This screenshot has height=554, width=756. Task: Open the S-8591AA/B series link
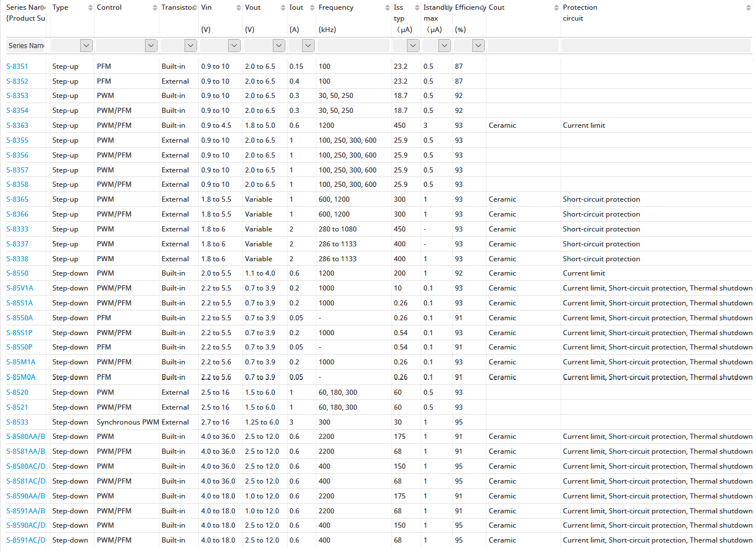[26, 511]
